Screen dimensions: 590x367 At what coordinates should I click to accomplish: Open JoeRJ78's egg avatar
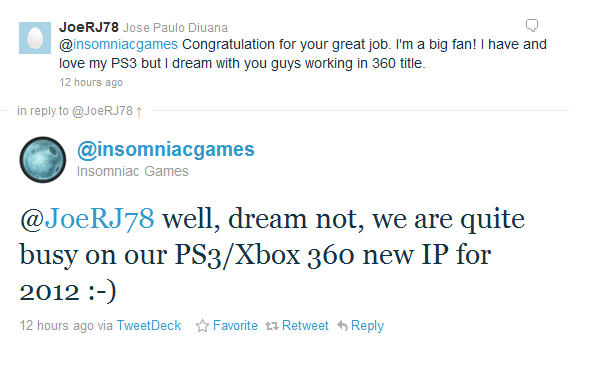coord(35,38)
